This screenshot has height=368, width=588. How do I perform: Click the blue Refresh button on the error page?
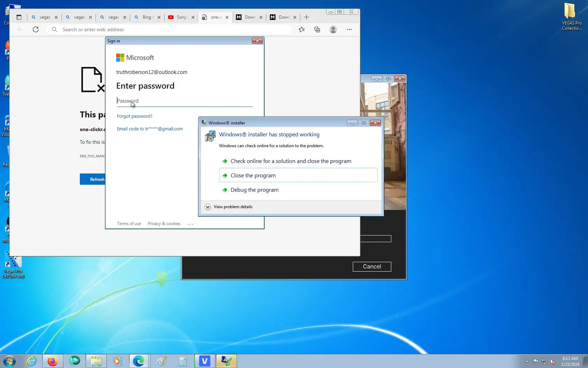pos(92,179)
